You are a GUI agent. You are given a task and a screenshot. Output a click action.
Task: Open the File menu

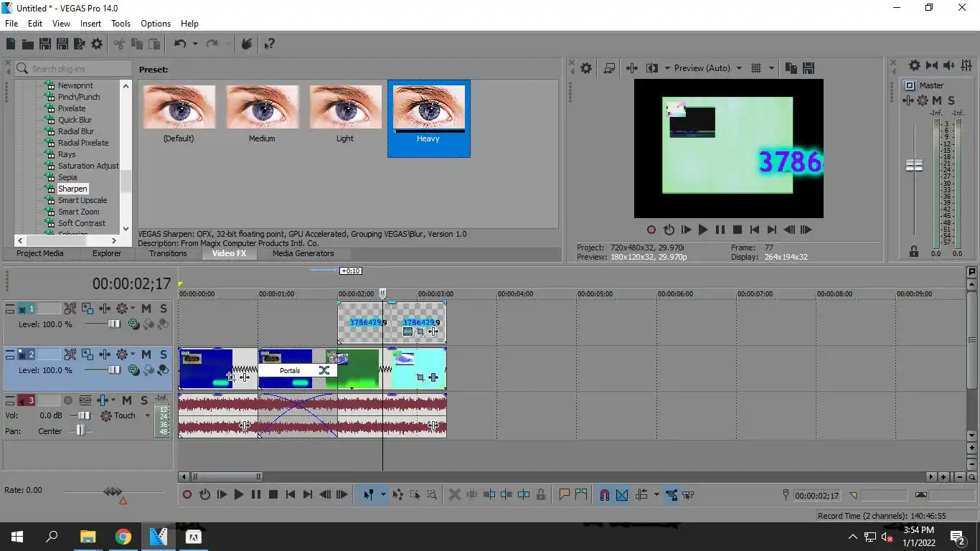click(x=11, y=24)
